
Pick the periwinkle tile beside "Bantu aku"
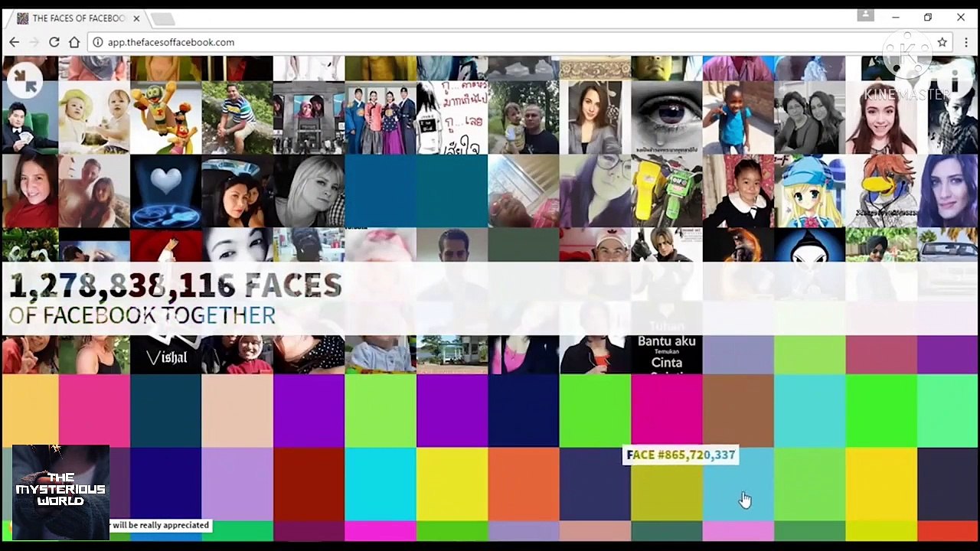(738, 354)
